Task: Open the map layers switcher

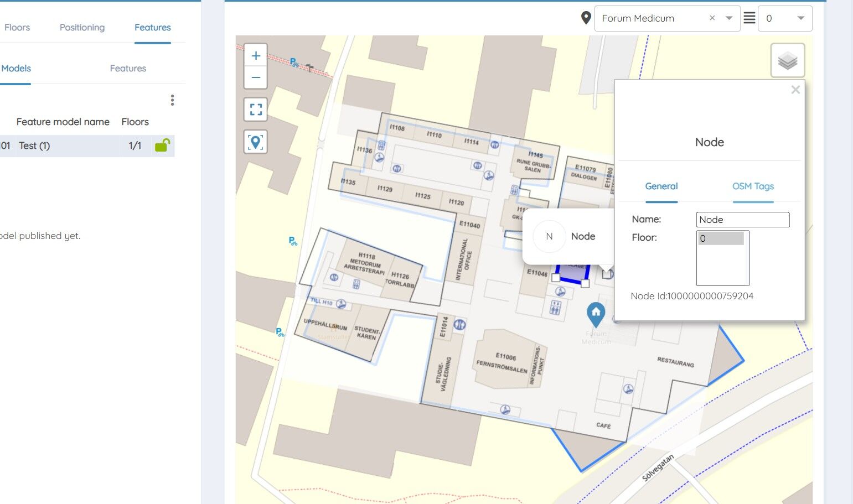Action: tap(788, 60)
